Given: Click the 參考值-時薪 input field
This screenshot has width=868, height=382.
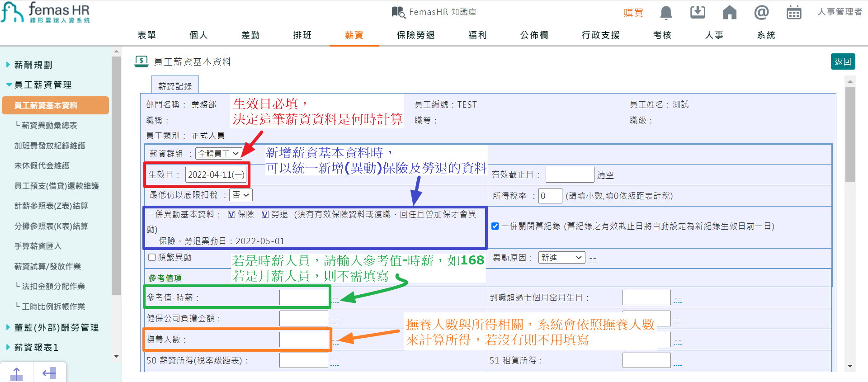Looking at the screenshot, I should 304,297.
